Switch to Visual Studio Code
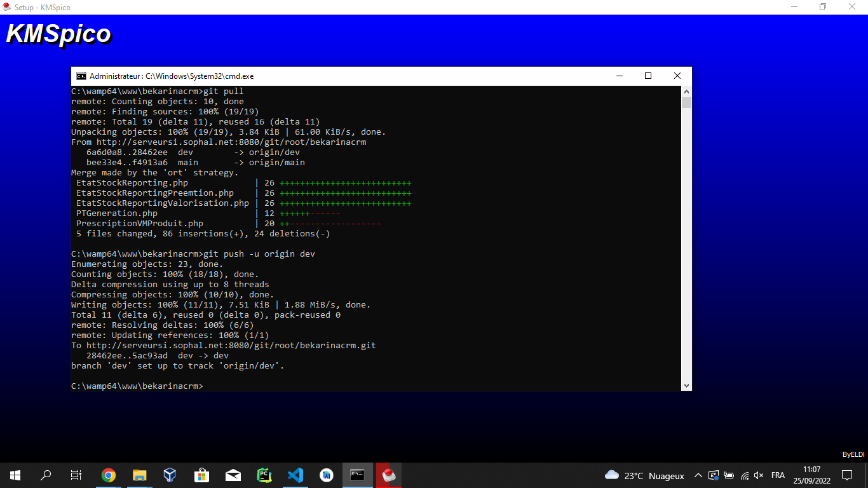Screen dimensions: 868x488 [x=295, y=475]
